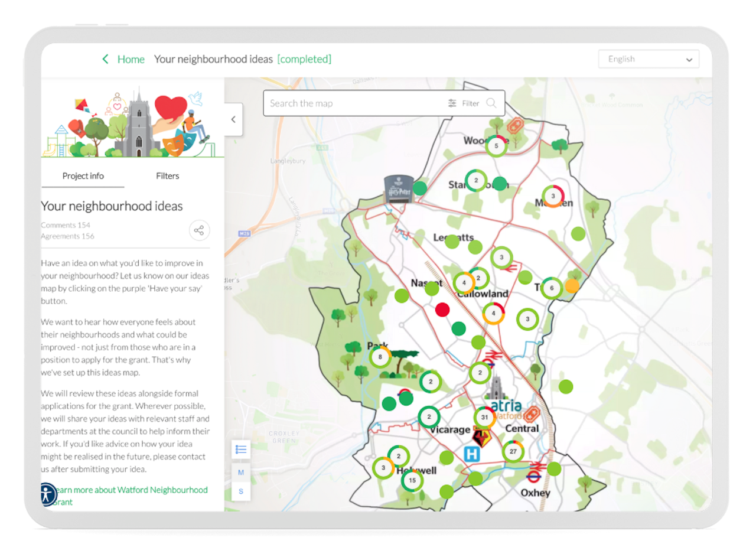756x557 pixels.
Task: Open the accessibility widget icon
Action: coord(48,494)
